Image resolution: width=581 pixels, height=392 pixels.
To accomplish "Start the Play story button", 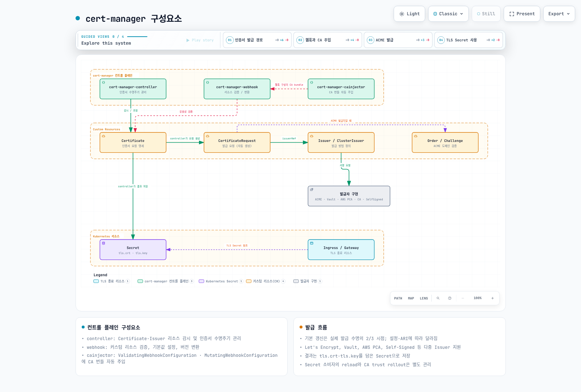I will click(x=200, y=40).
